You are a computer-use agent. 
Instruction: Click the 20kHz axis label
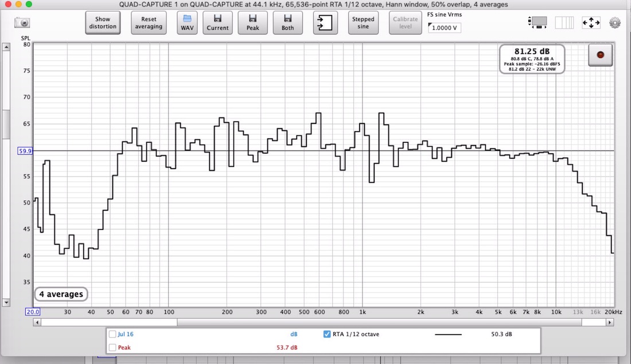[x=613, y=312]
